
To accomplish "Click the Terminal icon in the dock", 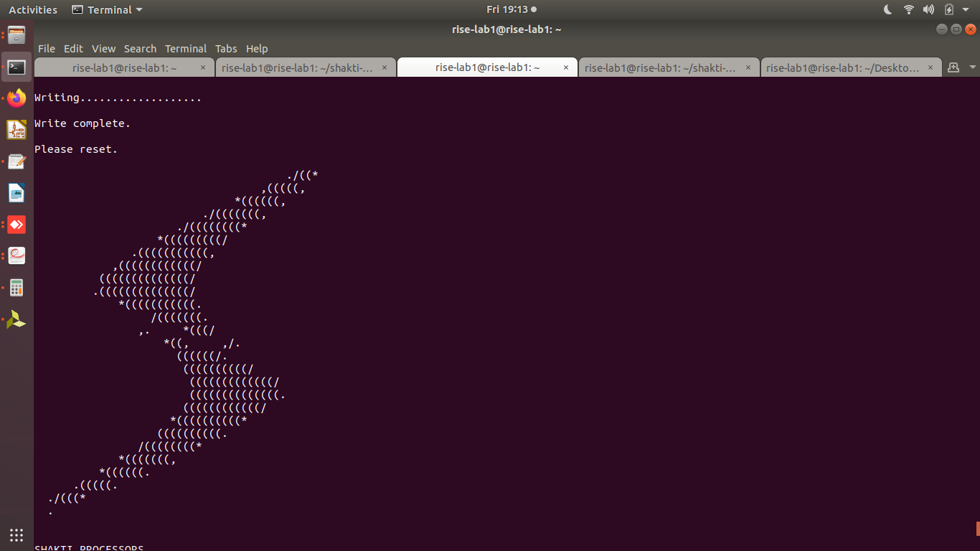I will [x=17, y=67].
